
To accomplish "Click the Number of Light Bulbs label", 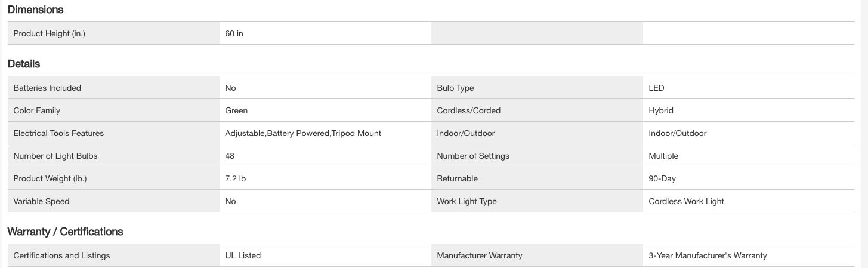I will [x=55, y=156].
